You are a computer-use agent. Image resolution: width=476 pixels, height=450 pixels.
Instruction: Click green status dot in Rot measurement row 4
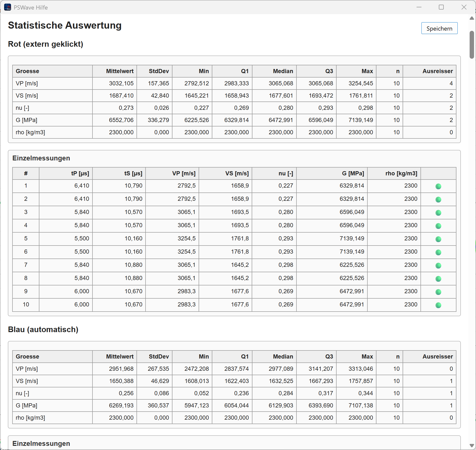point(438,226)
